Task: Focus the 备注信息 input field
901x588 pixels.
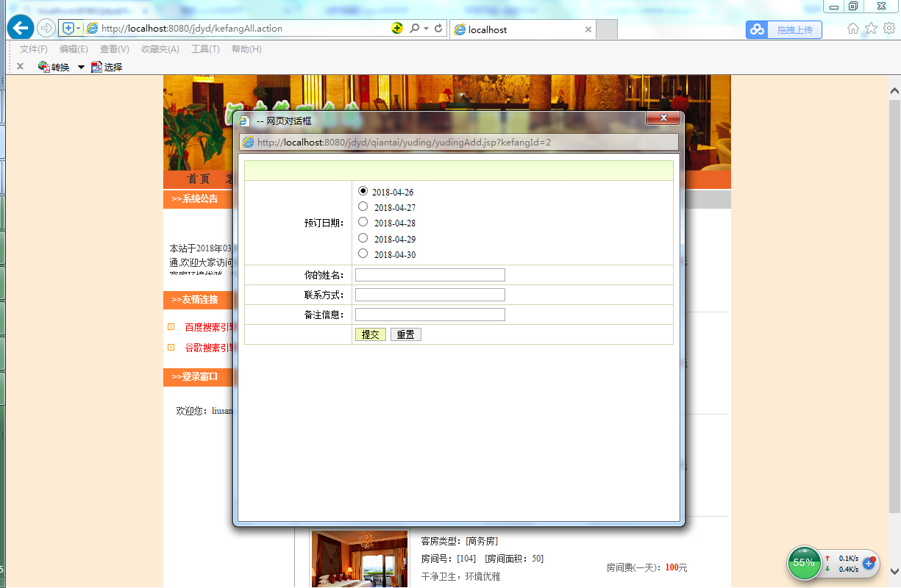Action: [430, 315]
